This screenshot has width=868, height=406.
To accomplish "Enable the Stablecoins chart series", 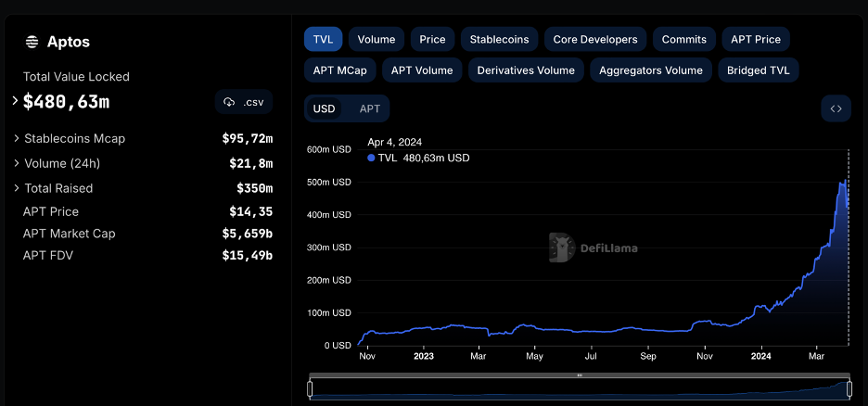I will coord(499,39).
